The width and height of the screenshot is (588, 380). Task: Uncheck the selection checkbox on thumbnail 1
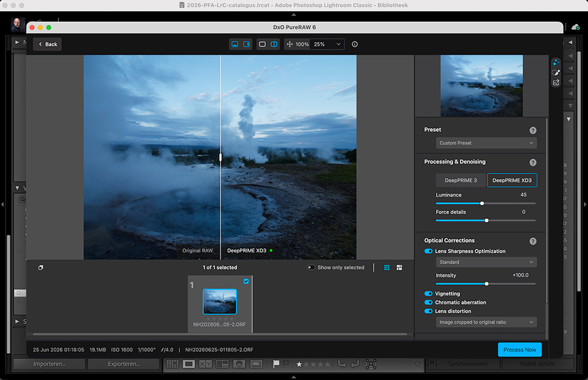[x=246, y=281]
